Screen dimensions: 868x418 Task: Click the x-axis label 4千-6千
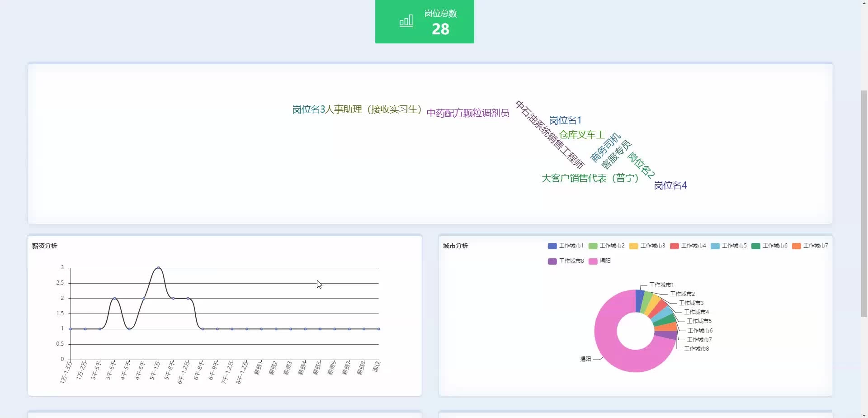pos(140,370)
